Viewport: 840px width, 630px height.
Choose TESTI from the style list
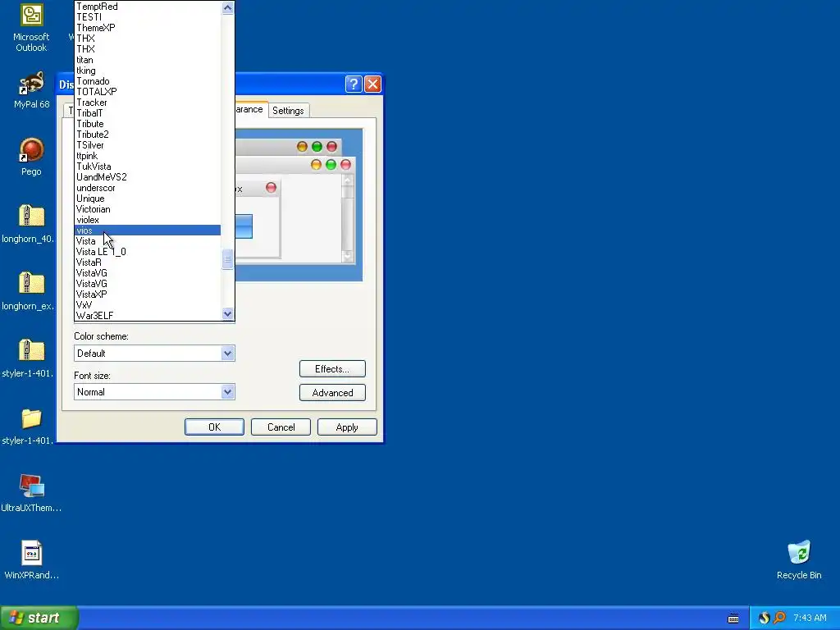(148, 17)
